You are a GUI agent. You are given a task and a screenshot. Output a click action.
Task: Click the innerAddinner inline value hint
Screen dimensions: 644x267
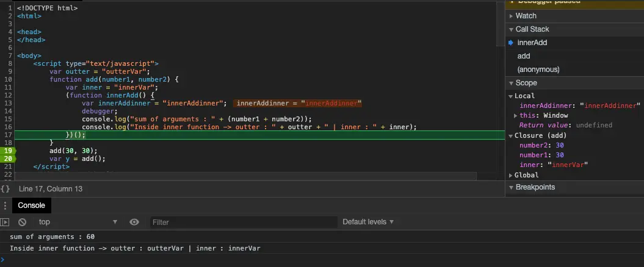(x=298, y=104)
